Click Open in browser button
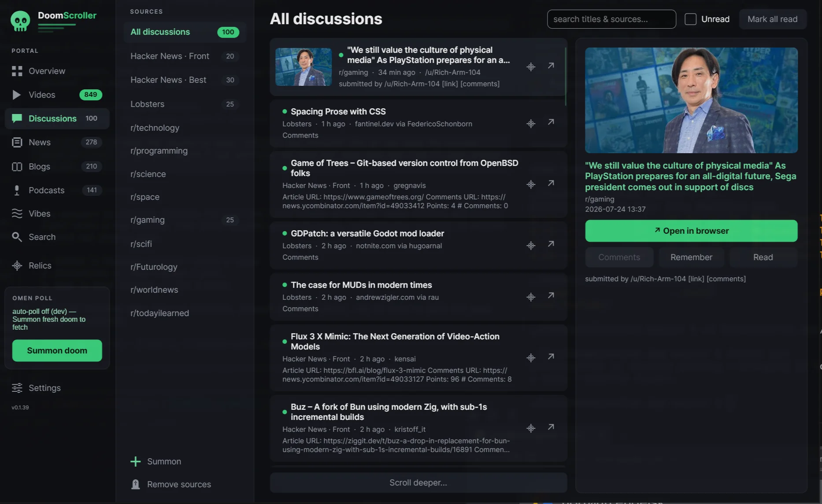 tap(691, 231)
